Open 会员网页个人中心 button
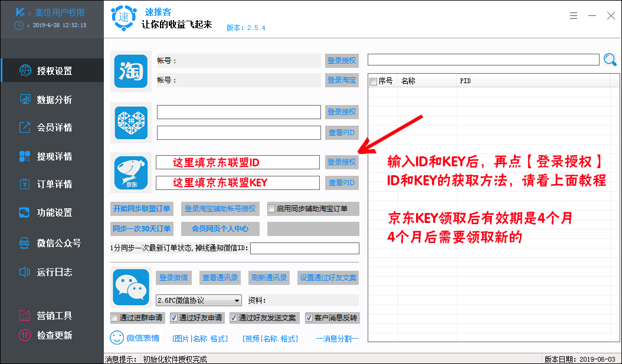622x364 pixels. (220, 229)
